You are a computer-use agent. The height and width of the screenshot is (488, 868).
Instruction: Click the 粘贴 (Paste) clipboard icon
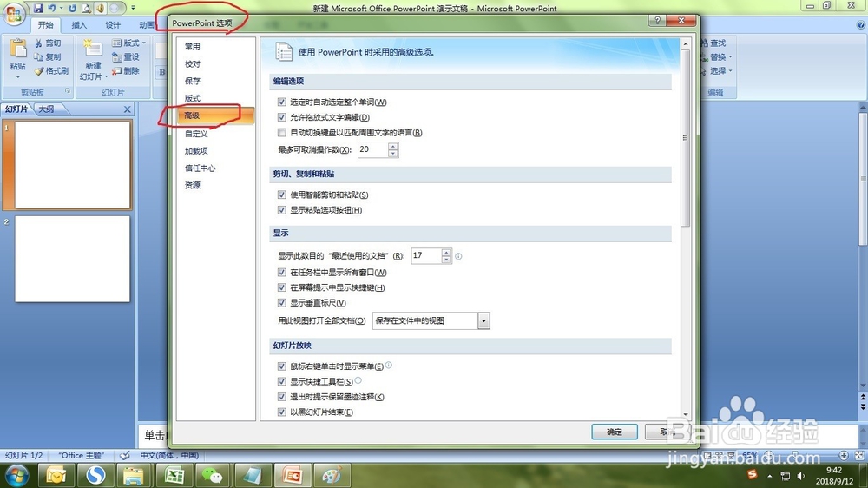[x=17, y=49]
